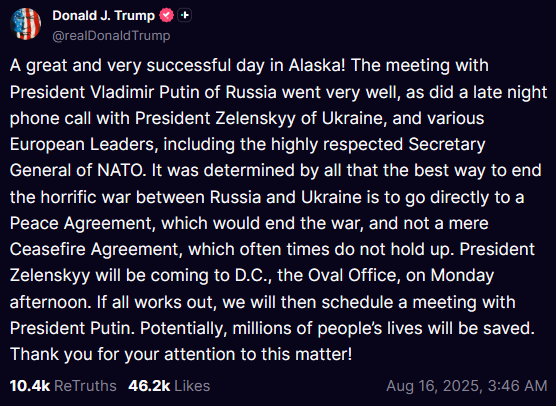Click 'General of NATO' in the post
The width and height of the screenshot is (556, 406).
[78, 171]
